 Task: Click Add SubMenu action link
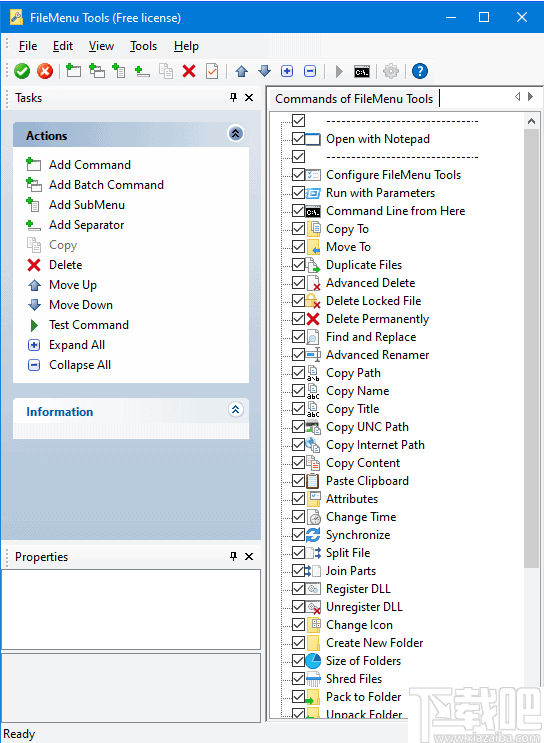click(x=87, y=205)
